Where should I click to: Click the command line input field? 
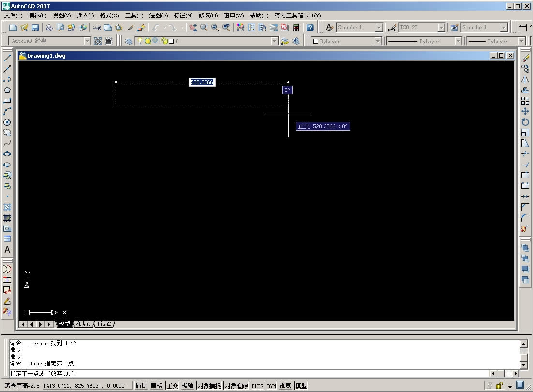coord(242,374)
